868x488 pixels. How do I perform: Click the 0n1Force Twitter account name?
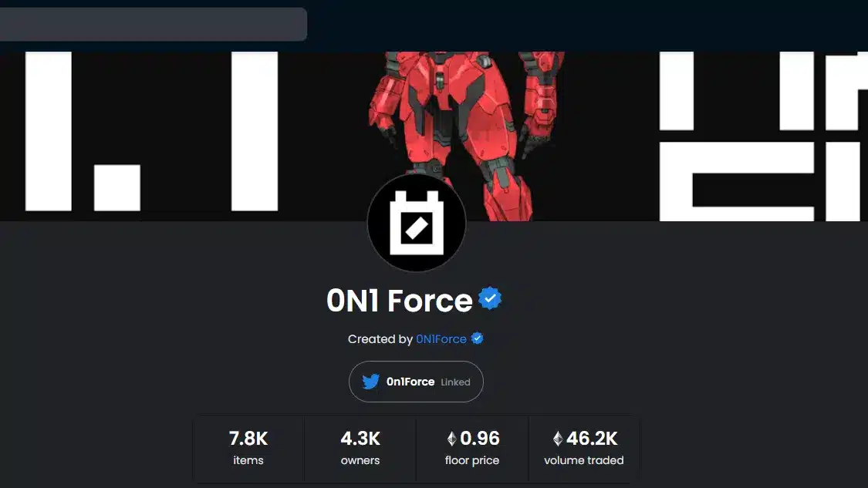(x=410, y=382)
